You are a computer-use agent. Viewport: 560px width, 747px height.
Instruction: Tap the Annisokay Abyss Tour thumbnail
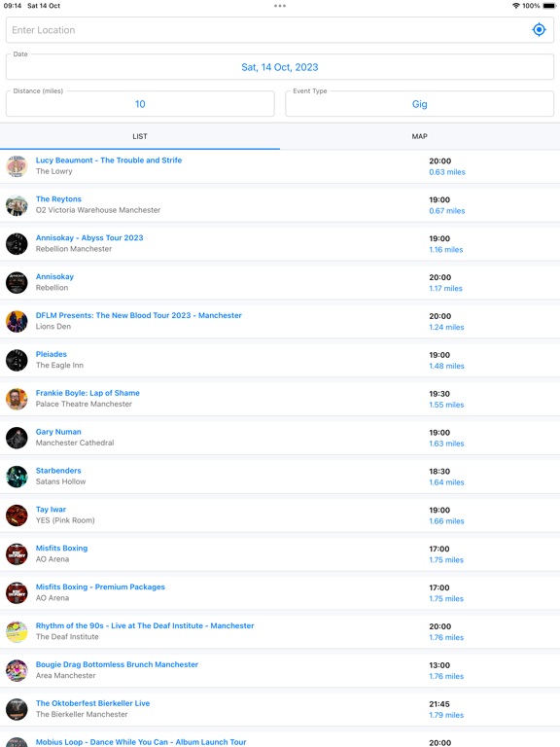(17, 244)
